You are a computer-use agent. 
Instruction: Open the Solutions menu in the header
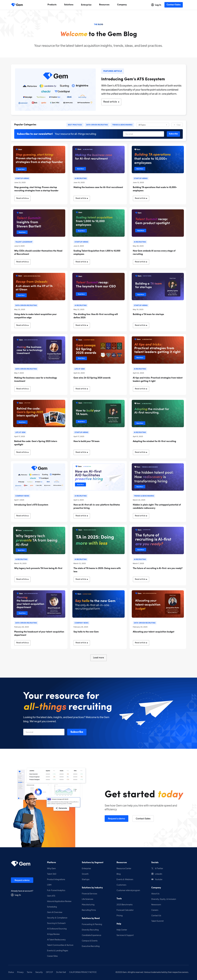point(69,5)
